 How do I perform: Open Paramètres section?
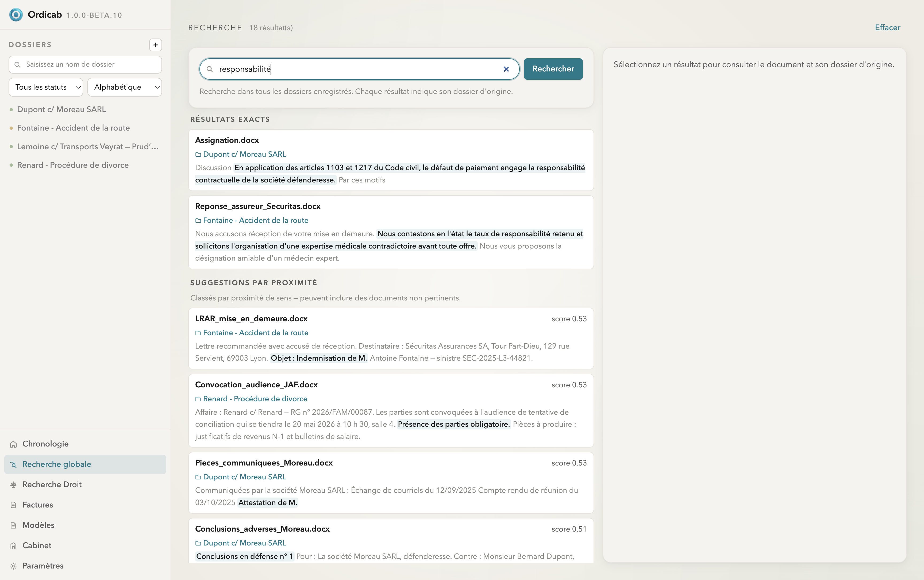click(85, 566)
